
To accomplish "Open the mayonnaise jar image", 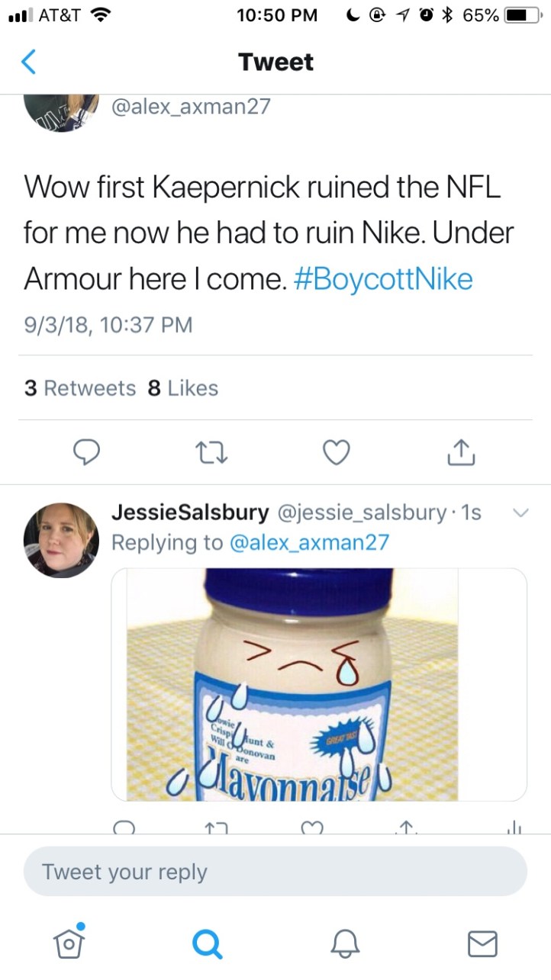I will pyautogui.click(x=319, y=684).
